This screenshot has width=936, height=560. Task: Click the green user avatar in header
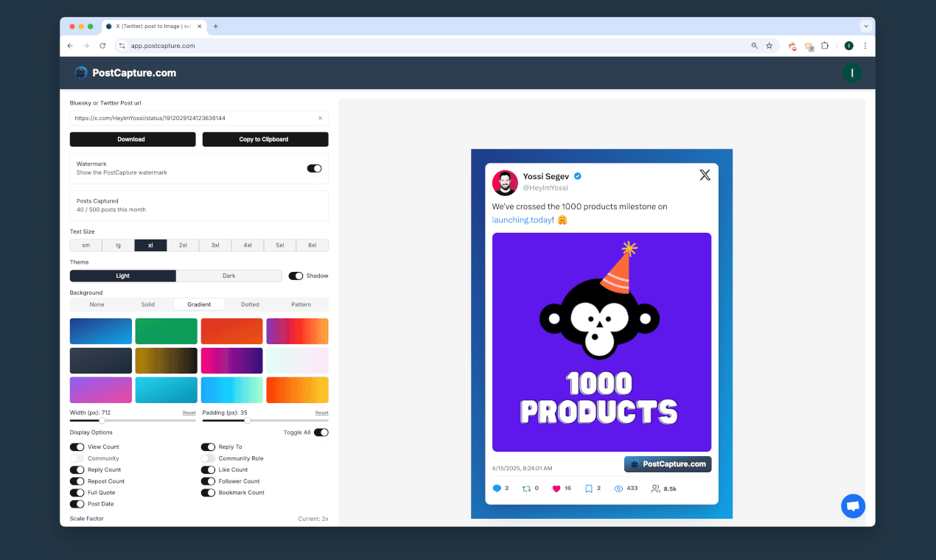click(x=852, y=73)
